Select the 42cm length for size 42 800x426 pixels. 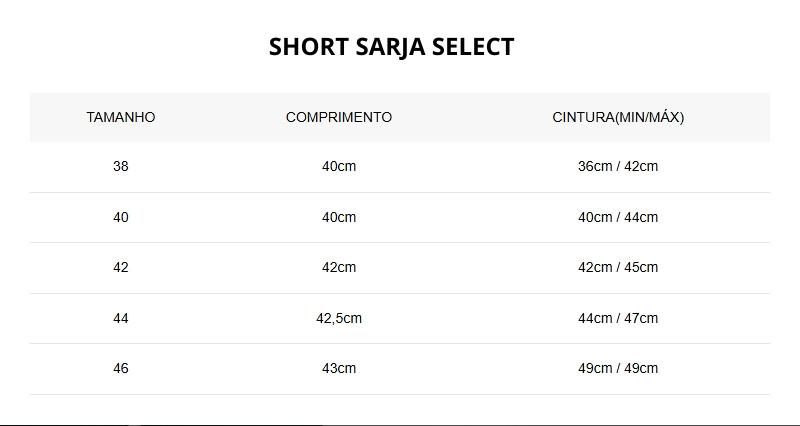[x=339, y=267]
